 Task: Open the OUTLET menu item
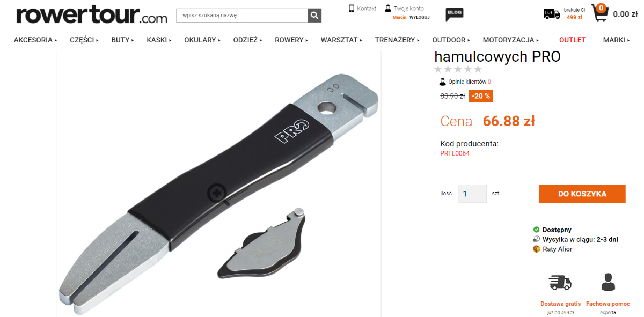572,40
